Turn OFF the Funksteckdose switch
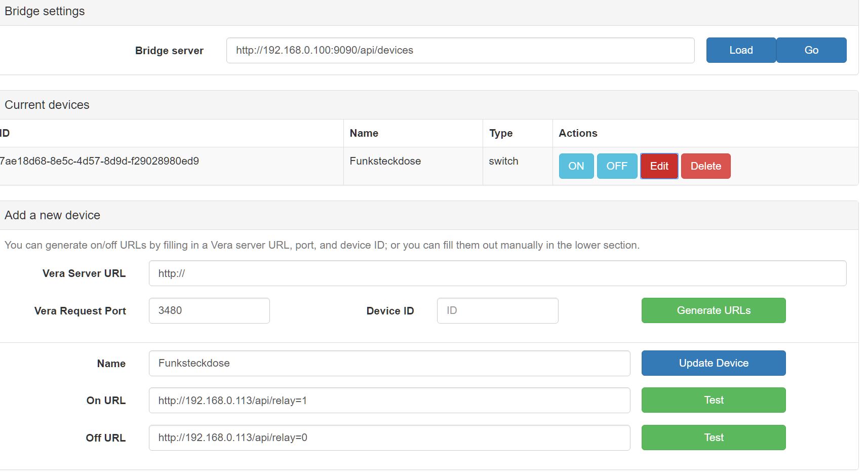The height and width of the screenshot is (476, 868). pyautogui.click(x=616, y=166)
